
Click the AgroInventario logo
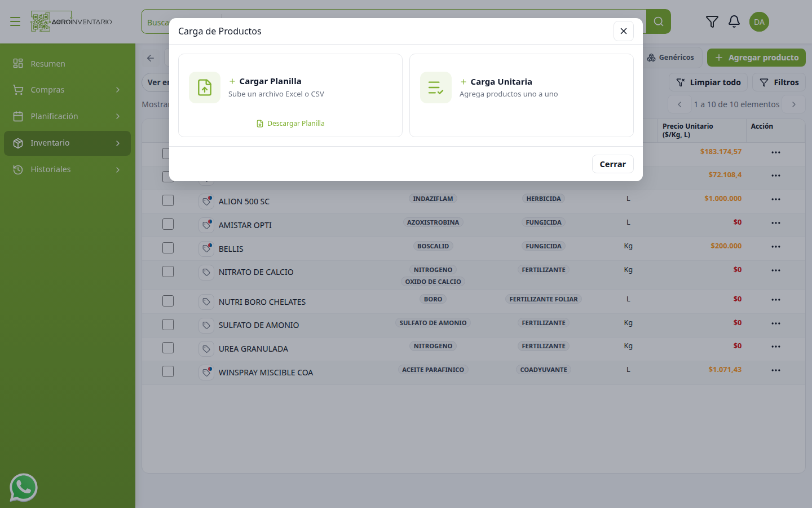(72, 21)
